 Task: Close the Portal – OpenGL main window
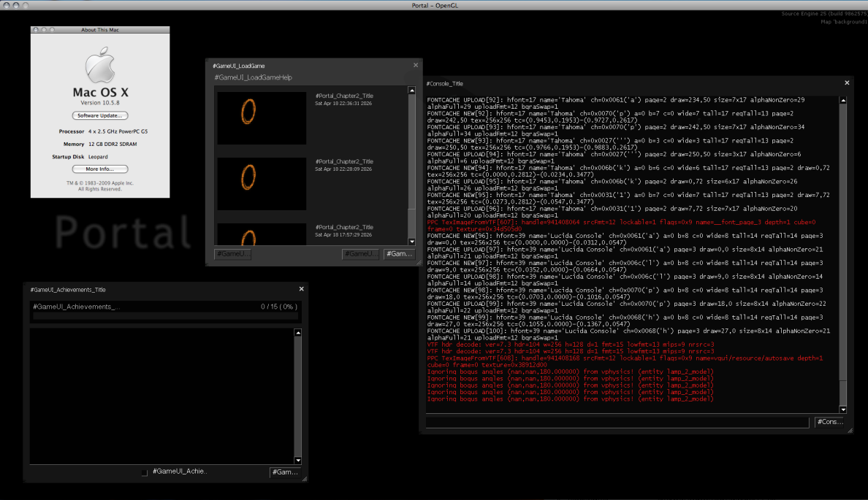click(7, 5)
